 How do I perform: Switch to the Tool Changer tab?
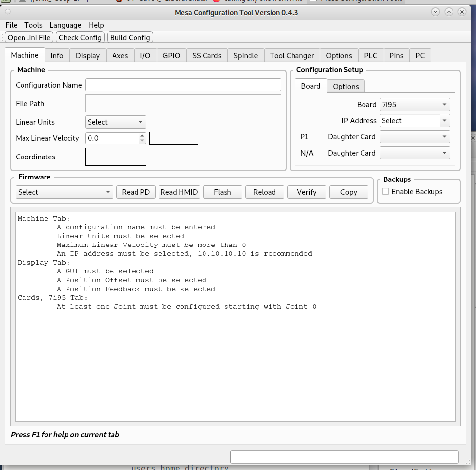coord(292,56)
